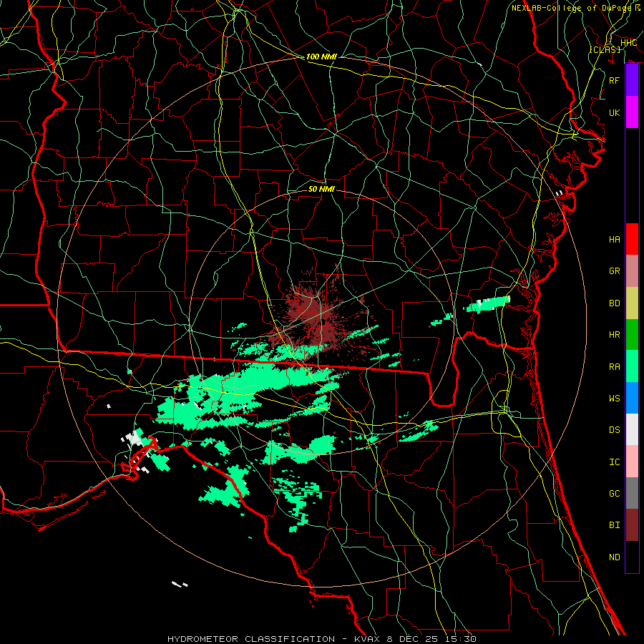
Task: Click the 'GR' legend label
Action: (x=615, y=271)
